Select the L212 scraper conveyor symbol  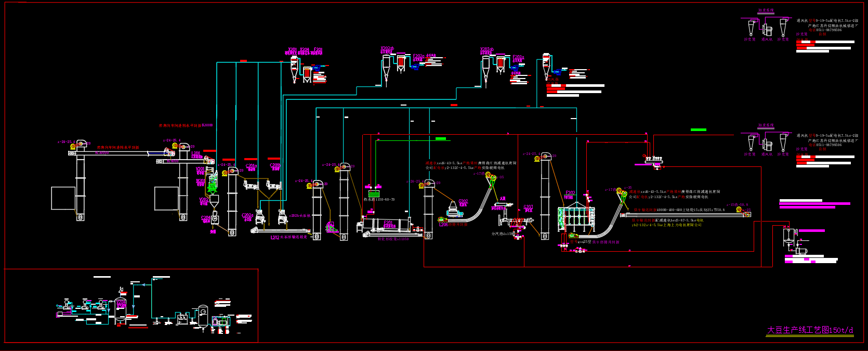[281, 230]
